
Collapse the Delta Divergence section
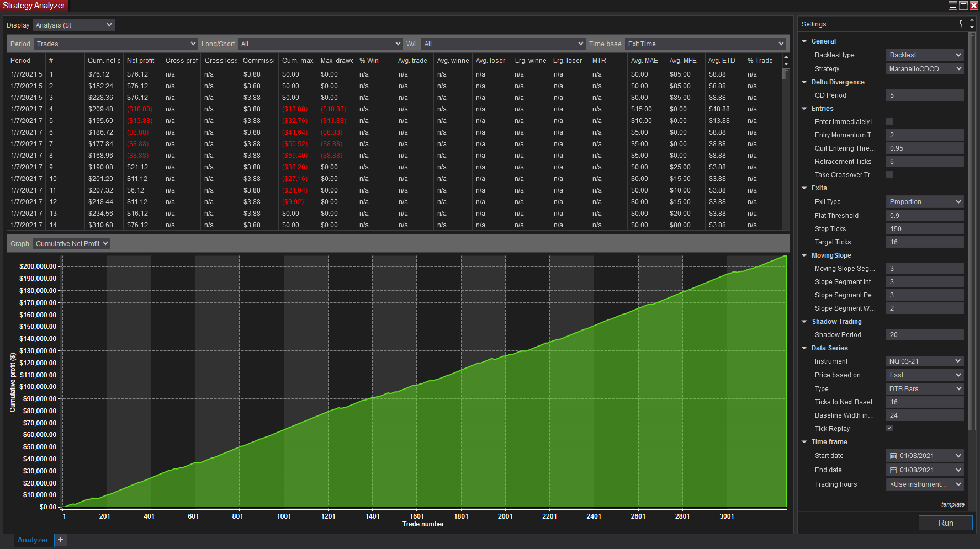[804, 82]
